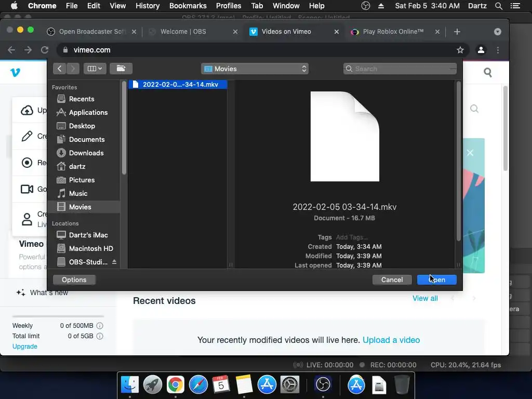The image size is (532, 399).
Task: Open Applications folder in sidebar
Action: (x=88, y=112)
